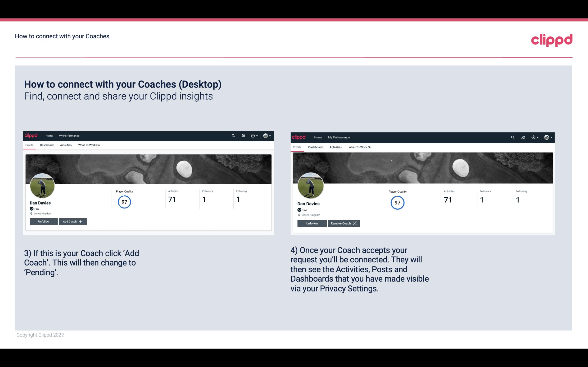Select 'What To Work On' tab in left screenshot
Image resolution: width=588 pixels, height=367 pixels.
(x=88, y=145)
